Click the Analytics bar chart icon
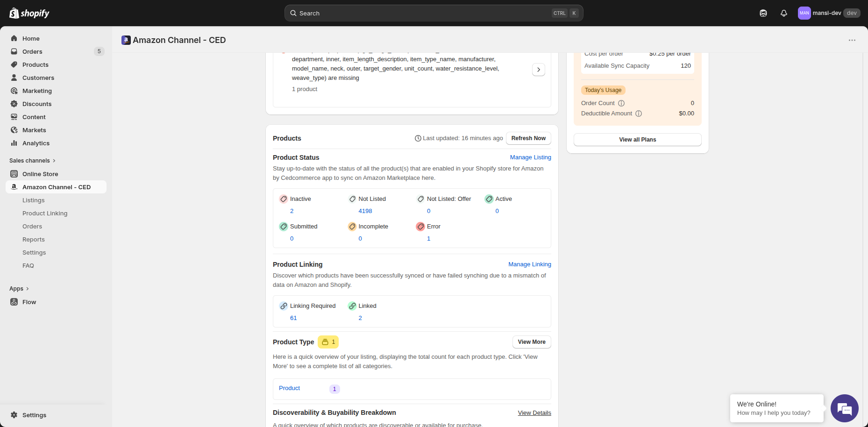Screen dimensions: 868x427 coord(14,143)
